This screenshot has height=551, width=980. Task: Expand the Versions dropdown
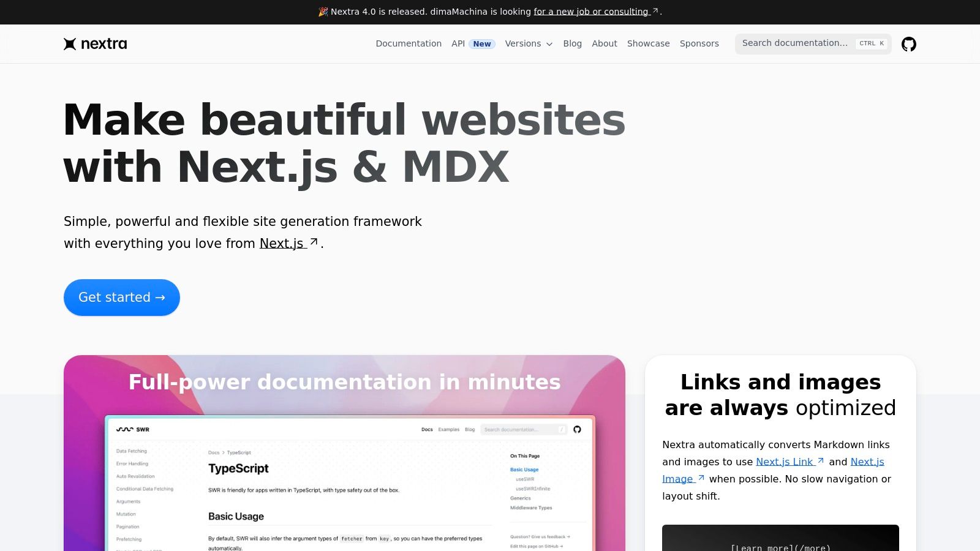[x=529, y=43]
